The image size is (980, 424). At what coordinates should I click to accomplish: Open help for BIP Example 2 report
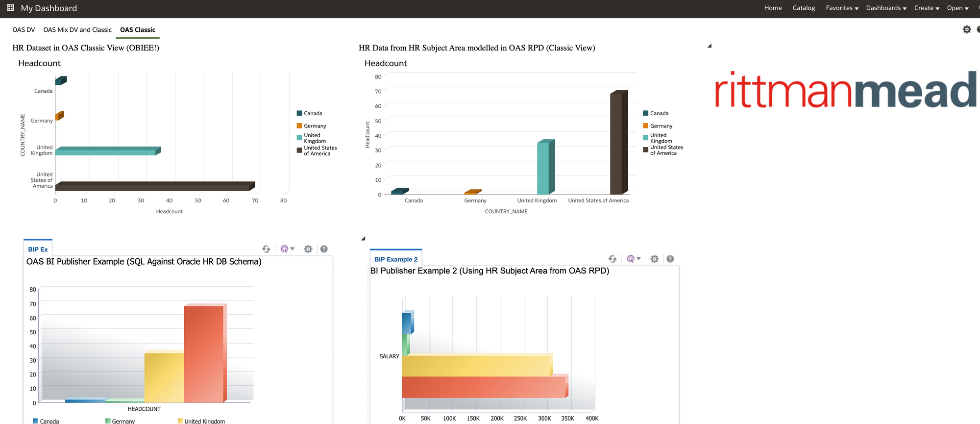point(670,259)
